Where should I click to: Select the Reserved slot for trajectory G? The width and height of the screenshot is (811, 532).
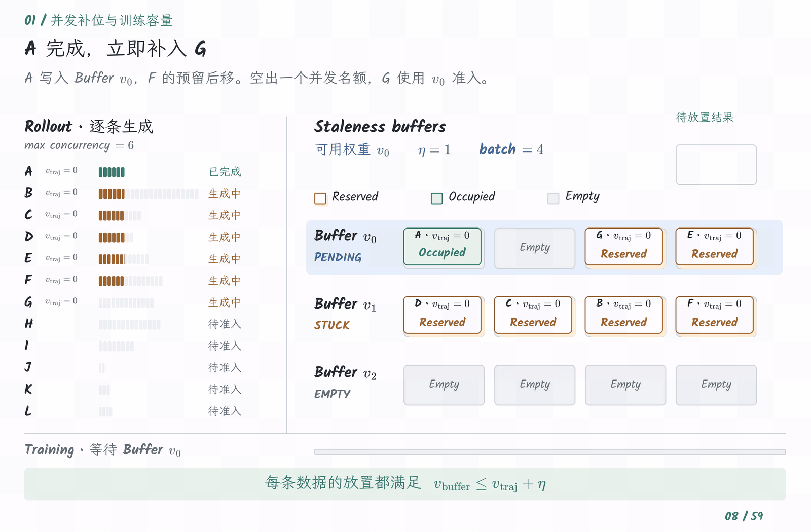(624, 247)
